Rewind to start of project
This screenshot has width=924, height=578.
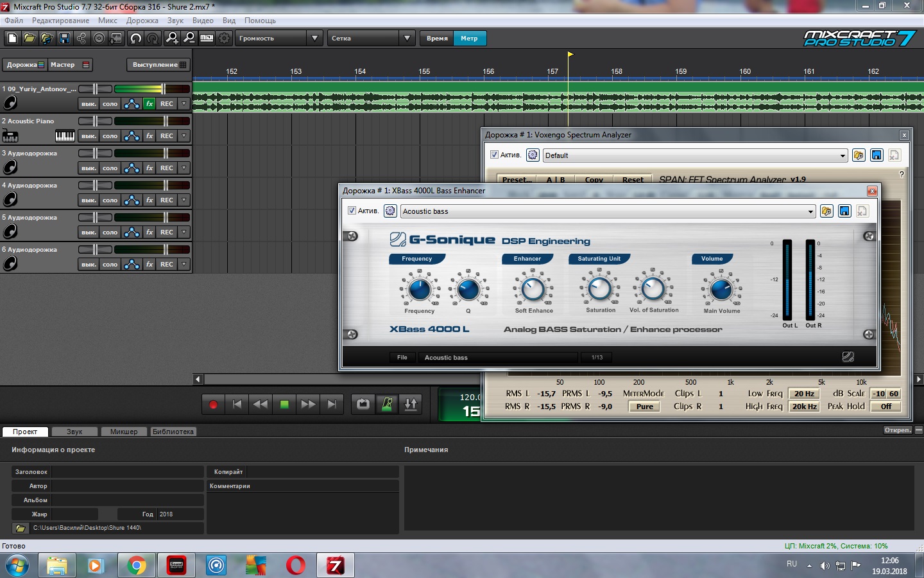[237, 405]
